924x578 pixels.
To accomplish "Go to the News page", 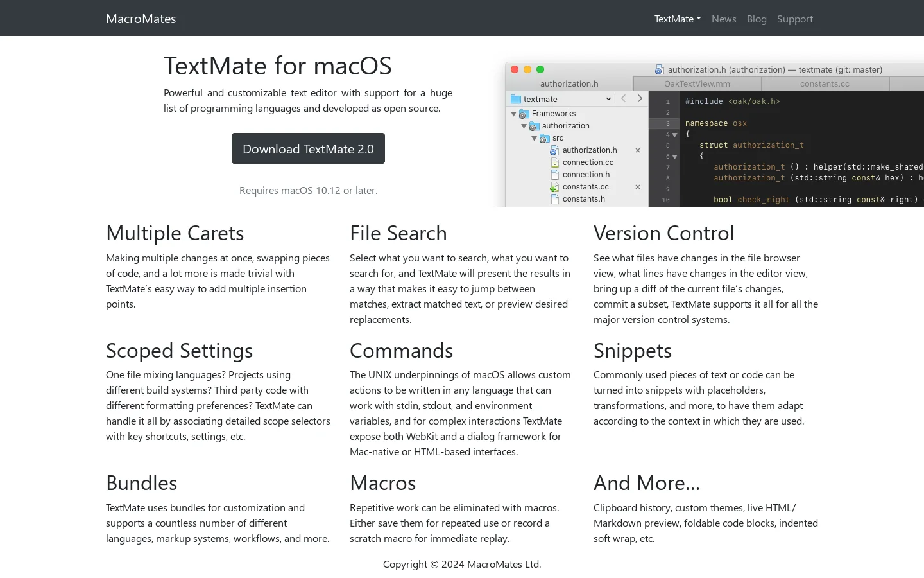I will coord(724,19).
